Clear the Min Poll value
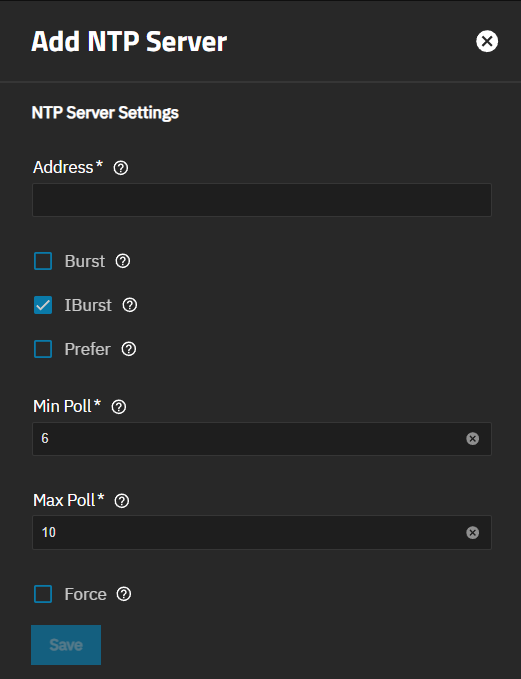This screenshot has height=679, width=521. coord(472,439)
